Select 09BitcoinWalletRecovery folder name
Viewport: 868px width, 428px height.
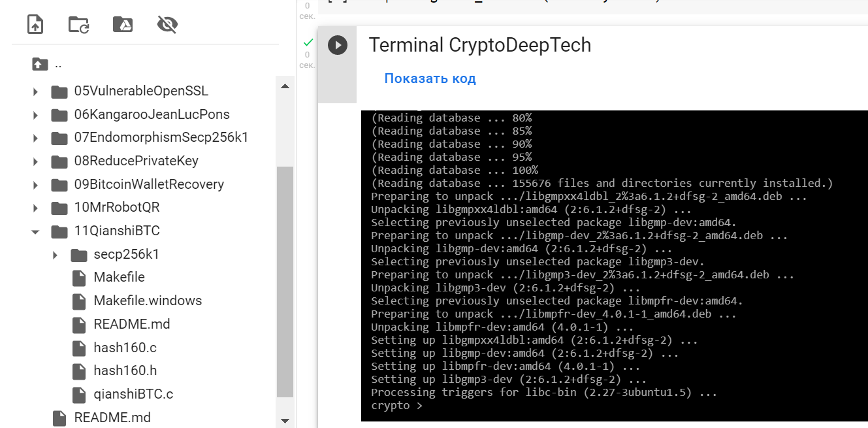click(149, 184)
